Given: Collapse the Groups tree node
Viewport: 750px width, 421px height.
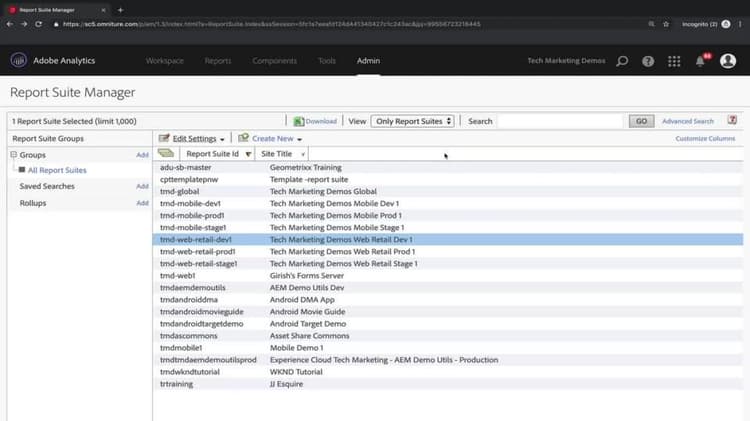Looking at the screenshot, I should 13,155.
